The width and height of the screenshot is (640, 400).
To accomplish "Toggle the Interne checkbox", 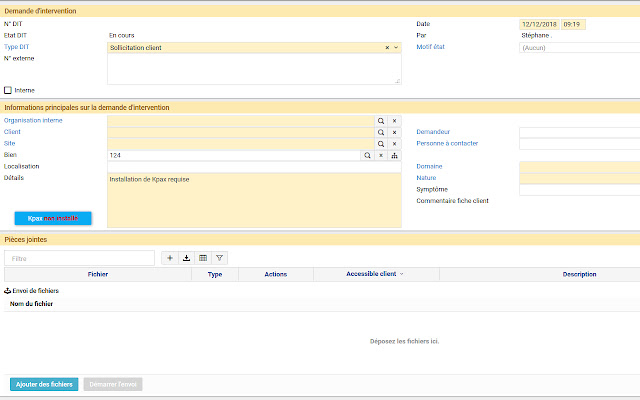I will click(8, 90).
